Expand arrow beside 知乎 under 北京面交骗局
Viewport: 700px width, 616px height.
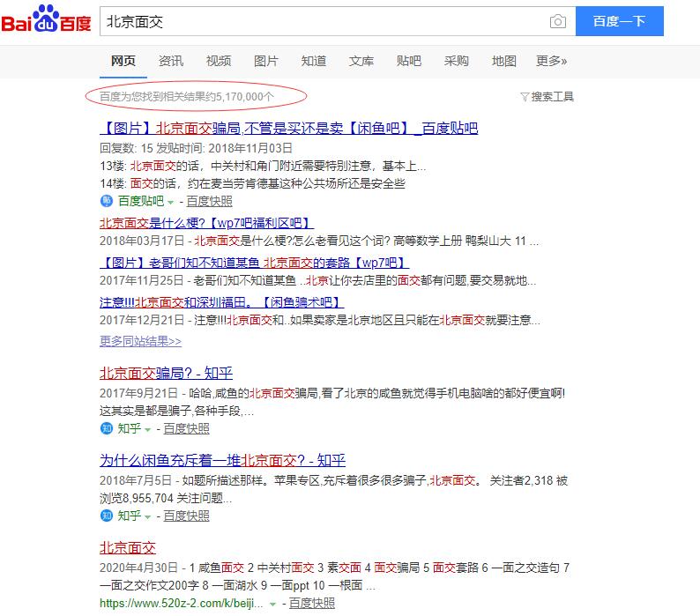(148, 429)
